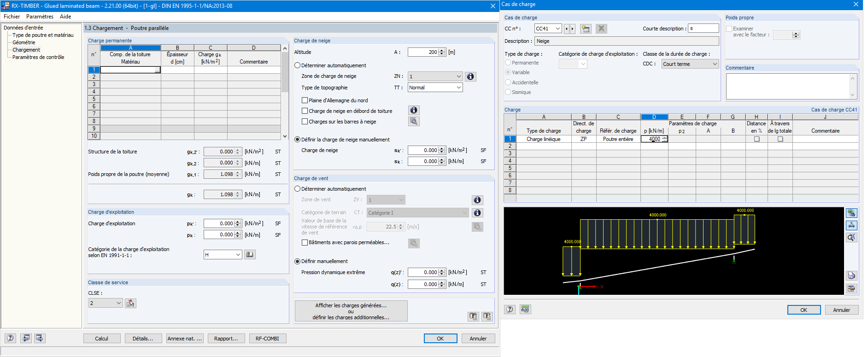The width and height of the screenshot is (868, 357).
Task: Open the CDC load duration class dropdown
Action: coord(690,64)
